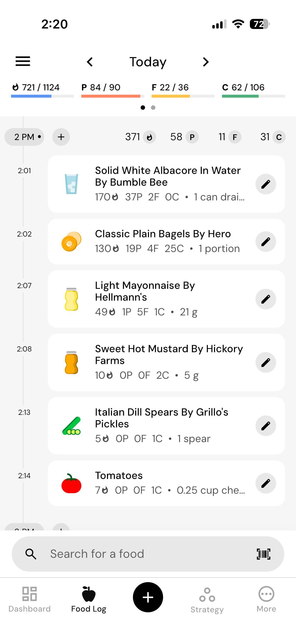This screenshot has width=296, height=644.
Task: Edit the Tomatoes entry
Action: [x=266, y=483]
